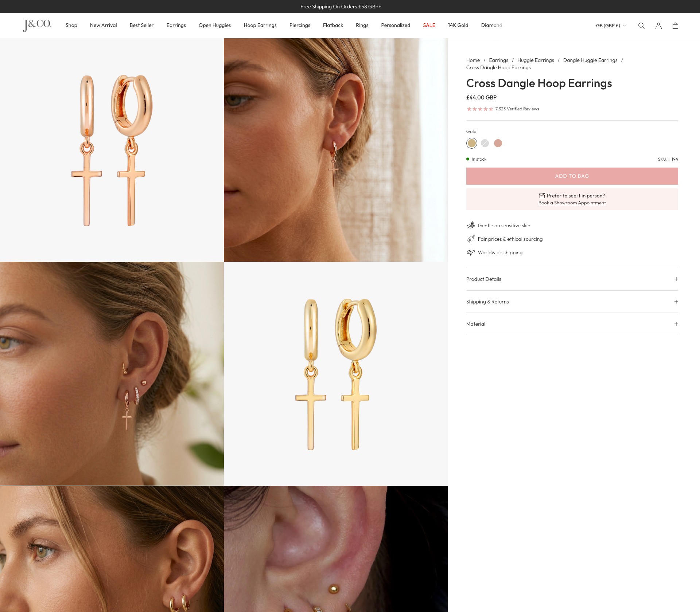
Task: Click the star rating icons
Action: pos(480,109)
